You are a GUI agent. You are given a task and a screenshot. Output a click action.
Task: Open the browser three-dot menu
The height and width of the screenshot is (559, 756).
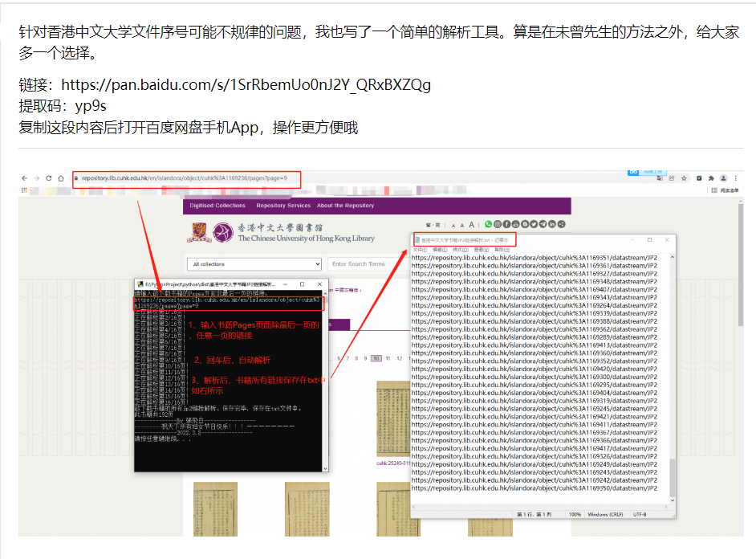[x=735, y=178]
